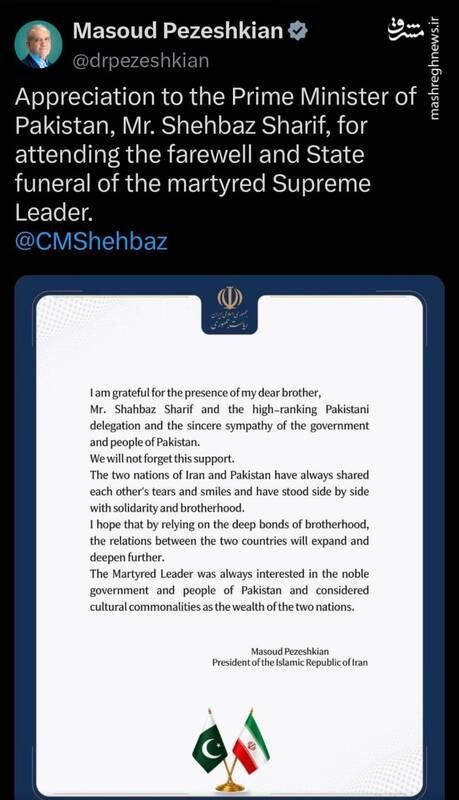Click the line "I am grateful for the presence"

(x=206, y=393)
